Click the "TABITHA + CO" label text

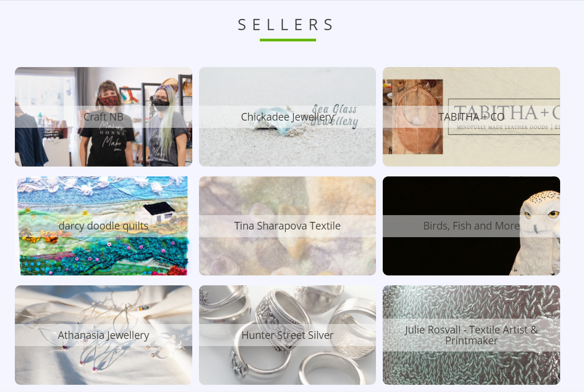pyautogui.click(x=471, y=117)
